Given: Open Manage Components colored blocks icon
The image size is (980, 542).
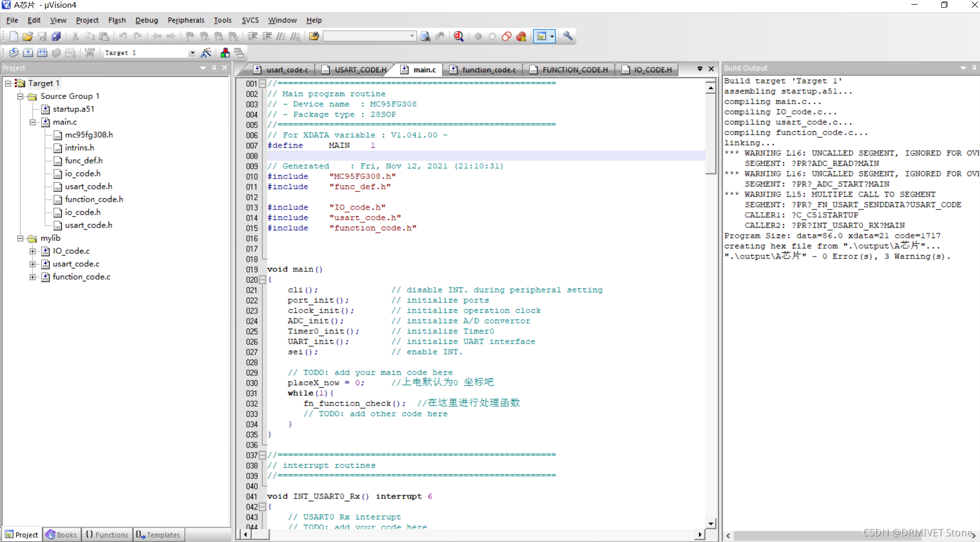Looking at the screenshot, I should (x=225, y=53).
